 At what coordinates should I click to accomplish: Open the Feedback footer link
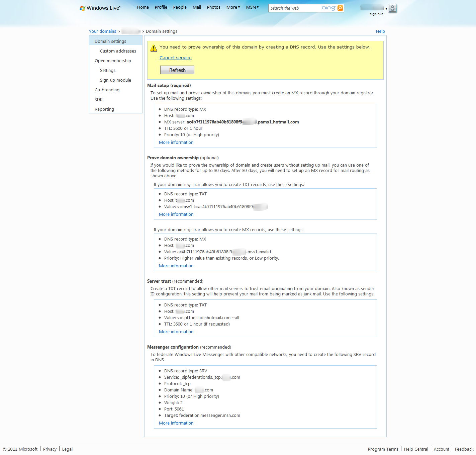(x=464, y=449)
